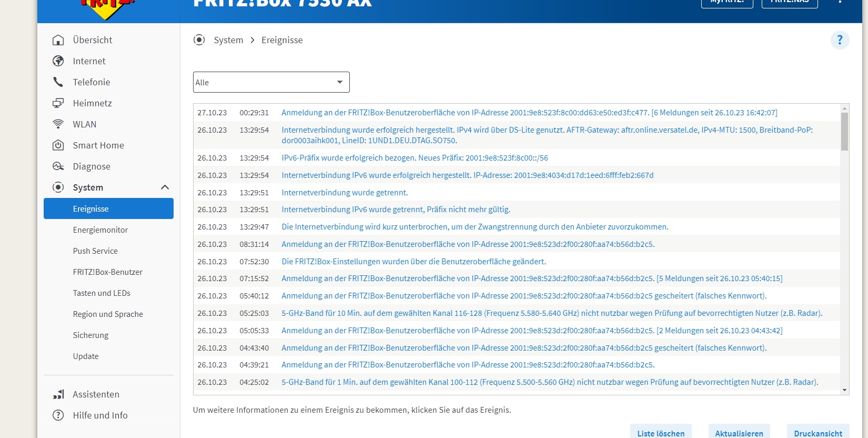
Task: Open Smart Home menu label
Action: 98,145
